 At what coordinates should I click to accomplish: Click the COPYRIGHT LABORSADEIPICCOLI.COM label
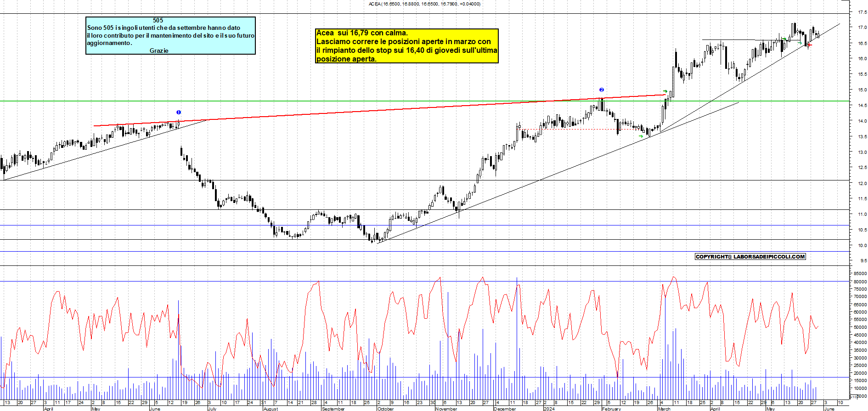(x=750, y=257)
